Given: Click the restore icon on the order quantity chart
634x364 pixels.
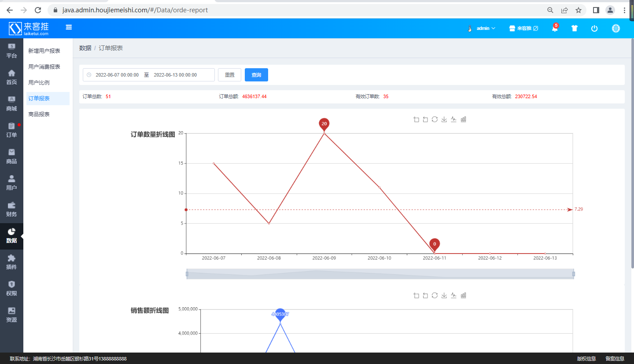Looking at the screenshot, I should [x=435, y=119].
